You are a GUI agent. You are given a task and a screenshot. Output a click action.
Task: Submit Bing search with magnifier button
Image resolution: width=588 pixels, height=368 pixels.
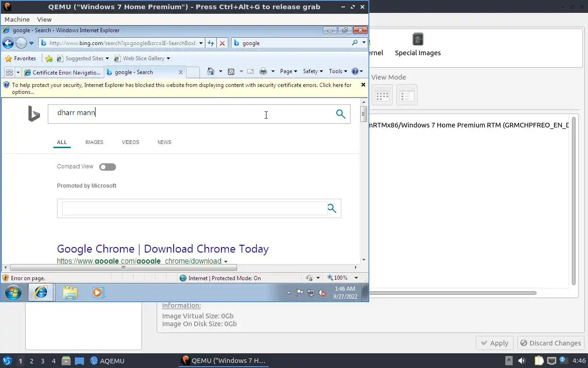(x=340, y=114)
